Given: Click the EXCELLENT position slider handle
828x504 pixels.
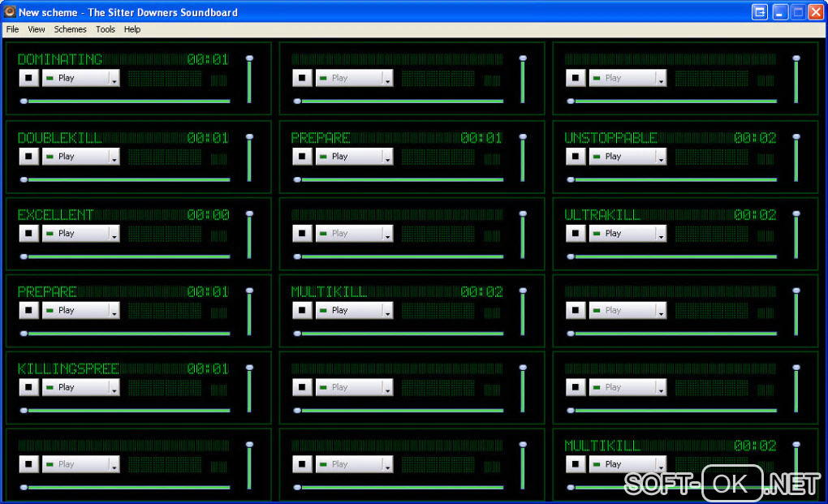Looking at the screenshot, I should tap(24, 256).
